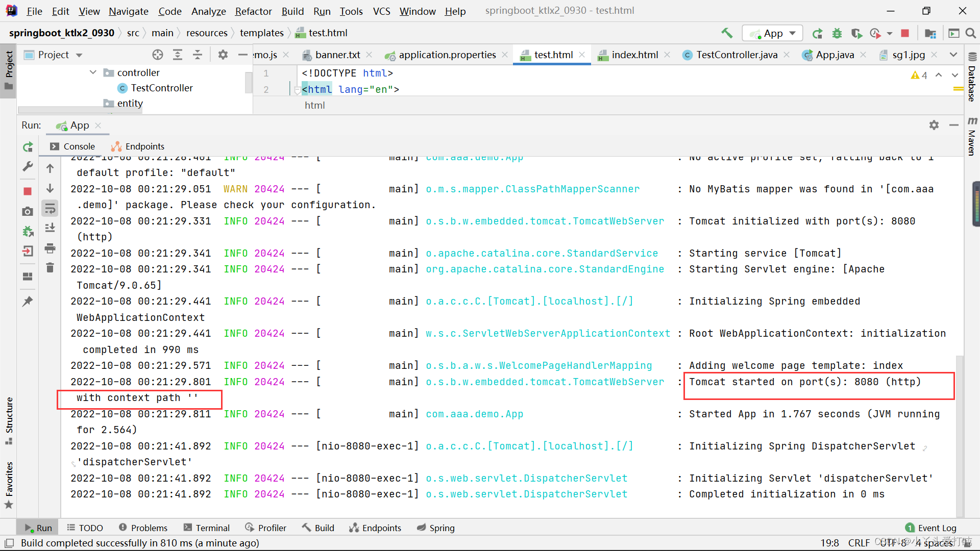Click the wrench edit configuration icon
This screenshot has width=980, height=551.
28,167
